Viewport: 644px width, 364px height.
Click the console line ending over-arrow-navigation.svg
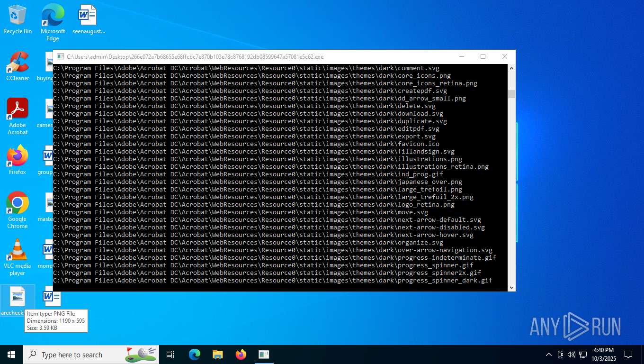pos(273,250)
